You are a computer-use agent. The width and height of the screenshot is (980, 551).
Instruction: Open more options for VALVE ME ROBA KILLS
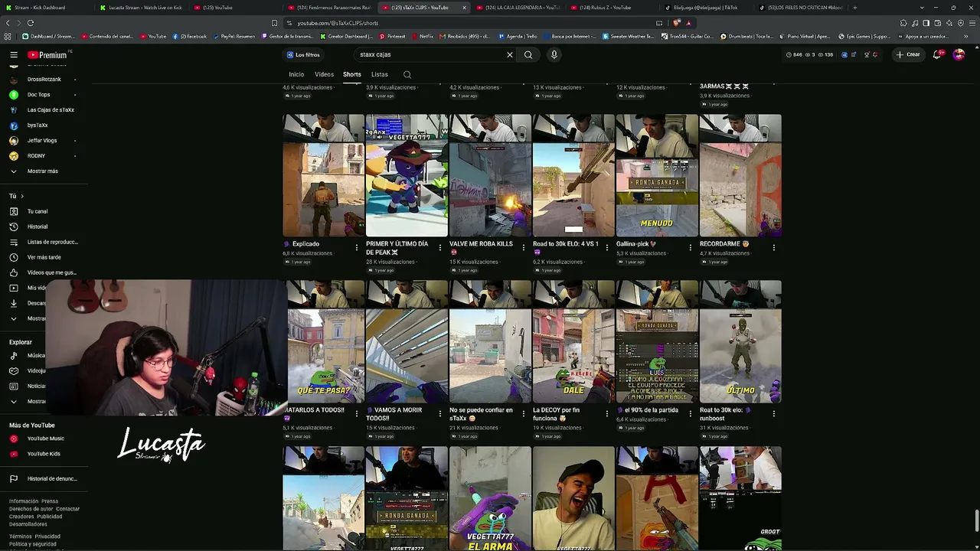click(524, 247)
